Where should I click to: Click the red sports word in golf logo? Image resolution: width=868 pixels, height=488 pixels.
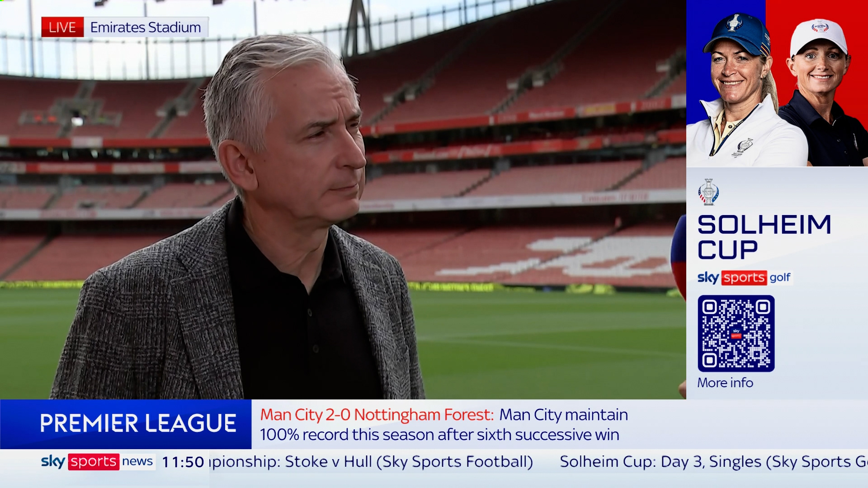coord(744,277)
